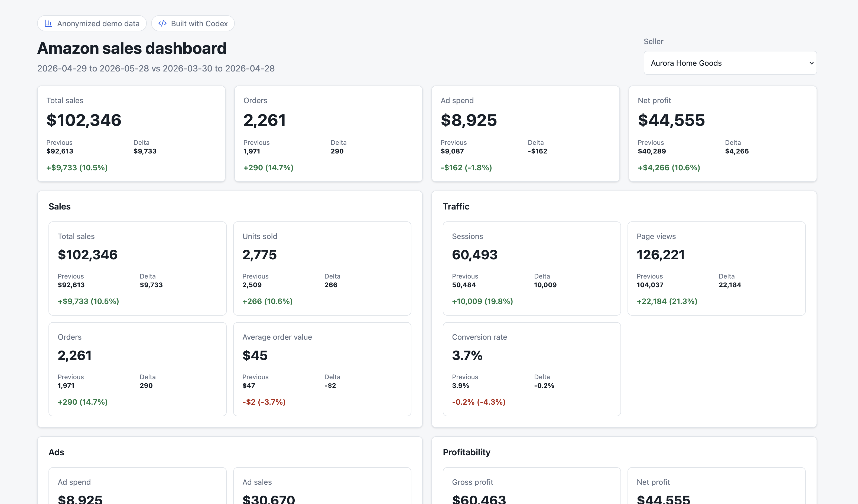Image resolution: width=858 pixels, height=504 pixels.
Task: Click the "+266 (10.6%)" units change text
Action: pos(268,301)
